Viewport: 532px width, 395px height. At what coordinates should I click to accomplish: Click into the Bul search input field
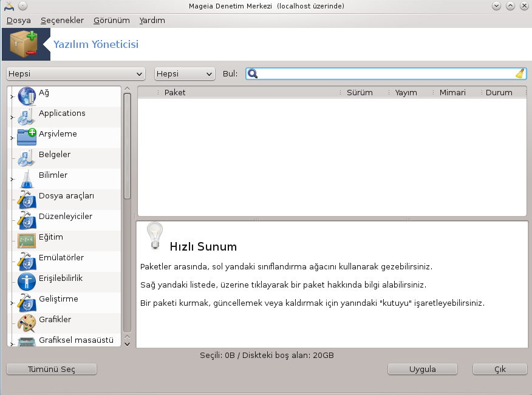click(x=386, y=73)
